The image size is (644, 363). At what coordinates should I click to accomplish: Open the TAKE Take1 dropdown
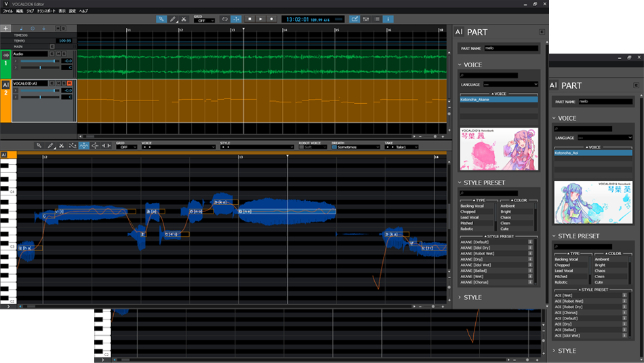401,147
